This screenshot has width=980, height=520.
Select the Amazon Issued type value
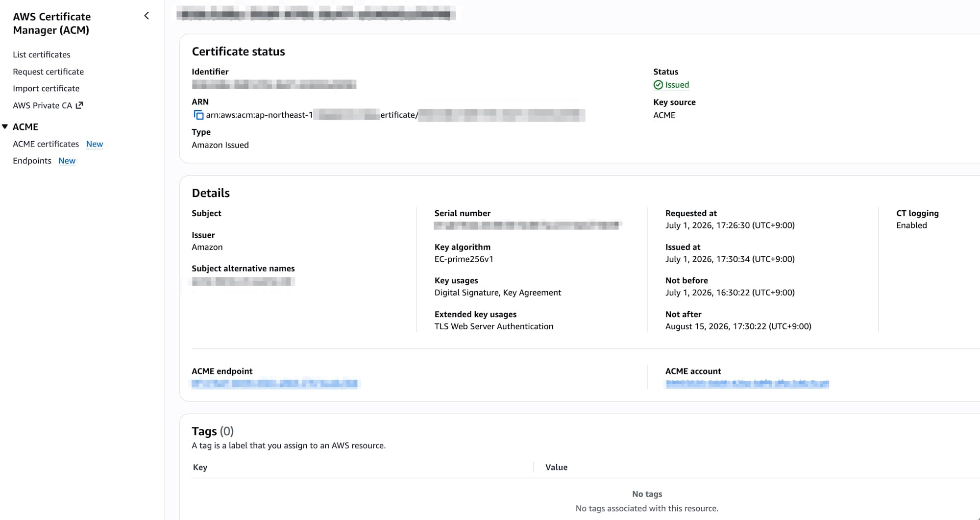coord(220,145)
